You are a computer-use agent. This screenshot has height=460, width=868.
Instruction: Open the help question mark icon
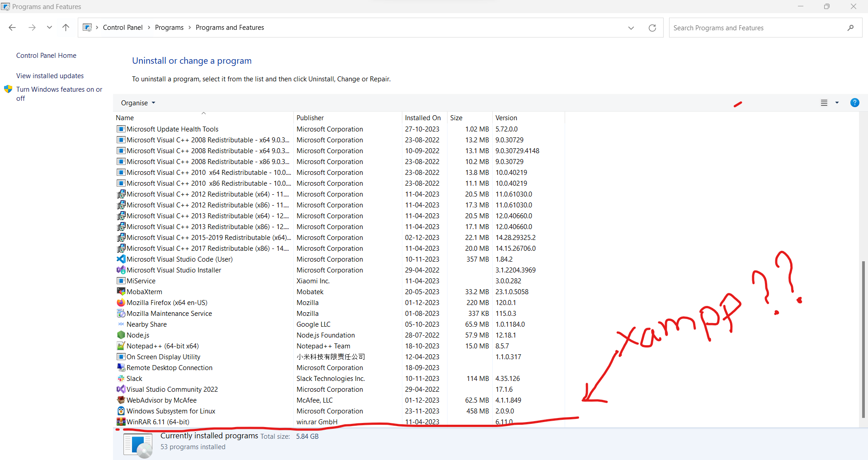pyautogui.click(x=854, y=103)
